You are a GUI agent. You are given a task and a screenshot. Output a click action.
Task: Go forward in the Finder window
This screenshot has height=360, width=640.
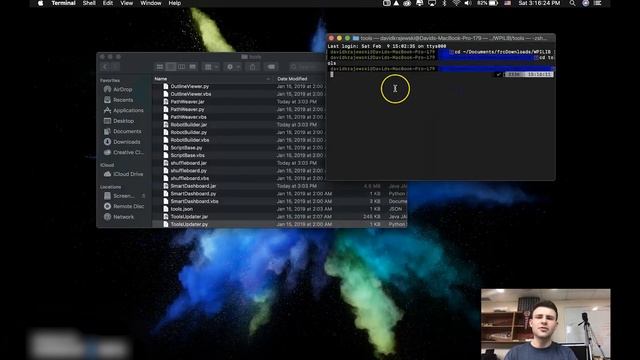tap(116, 67)
